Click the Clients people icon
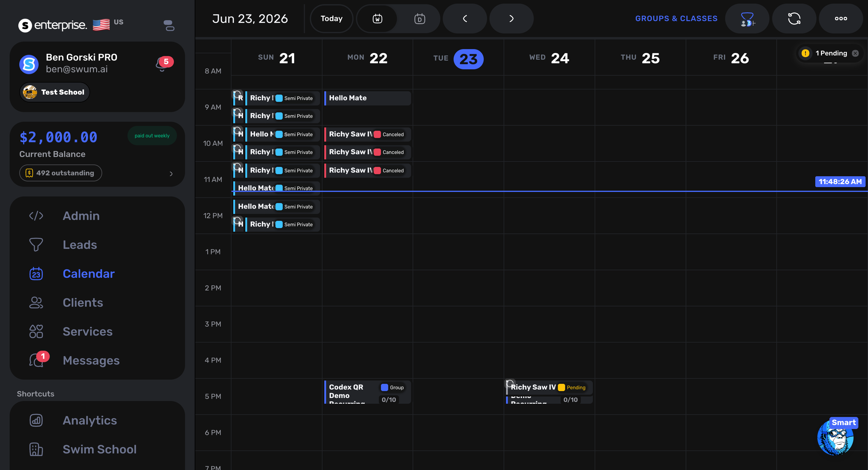The width and height of the screenshot is (868, 470). 36,302
